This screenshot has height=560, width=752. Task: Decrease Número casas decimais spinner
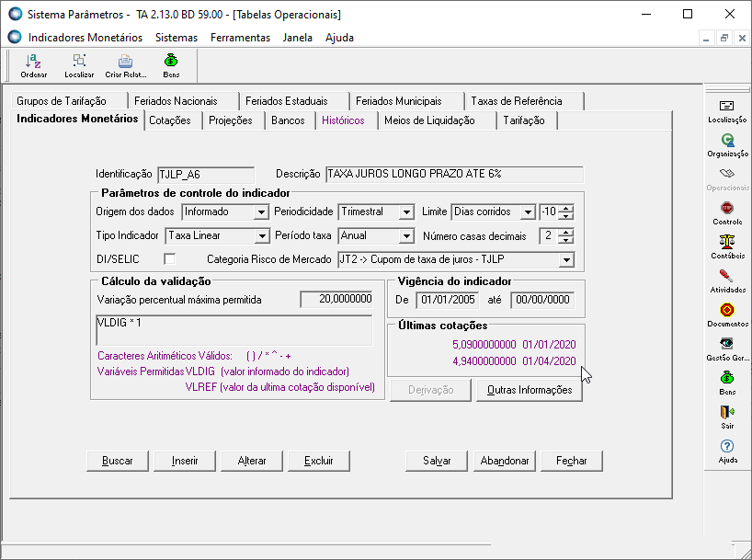click(x=566, y=239)
